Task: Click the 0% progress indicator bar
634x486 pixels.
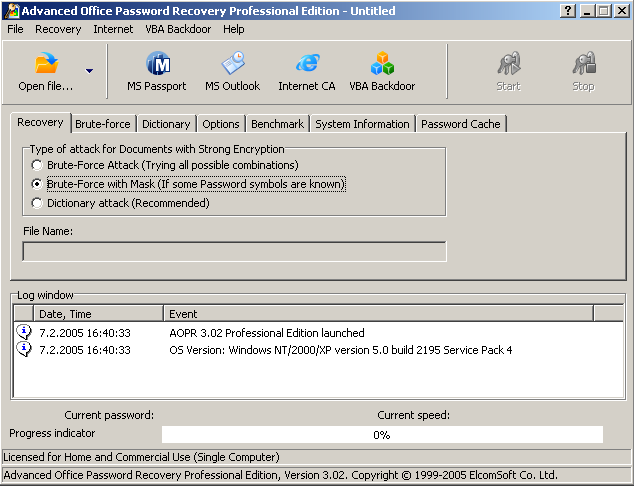Action: [382, 435]
